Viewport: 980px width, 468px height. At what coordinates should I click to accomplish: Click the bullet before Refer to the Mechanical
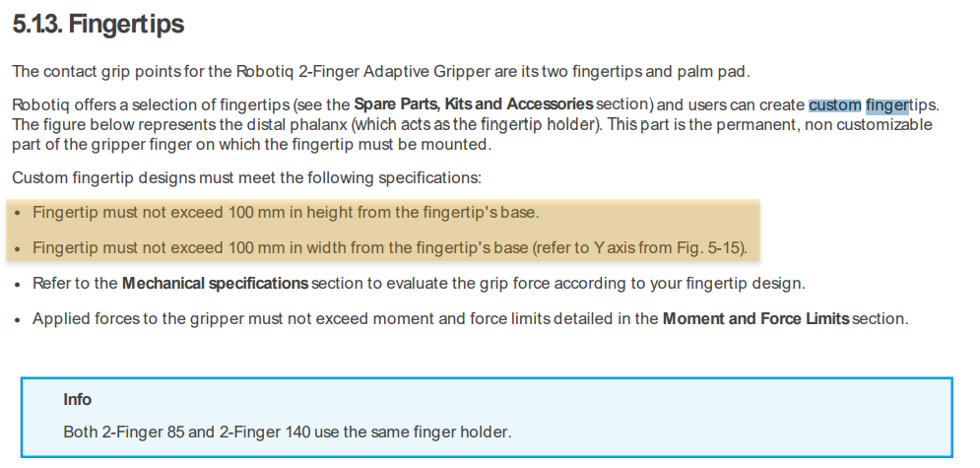point(18,285)
